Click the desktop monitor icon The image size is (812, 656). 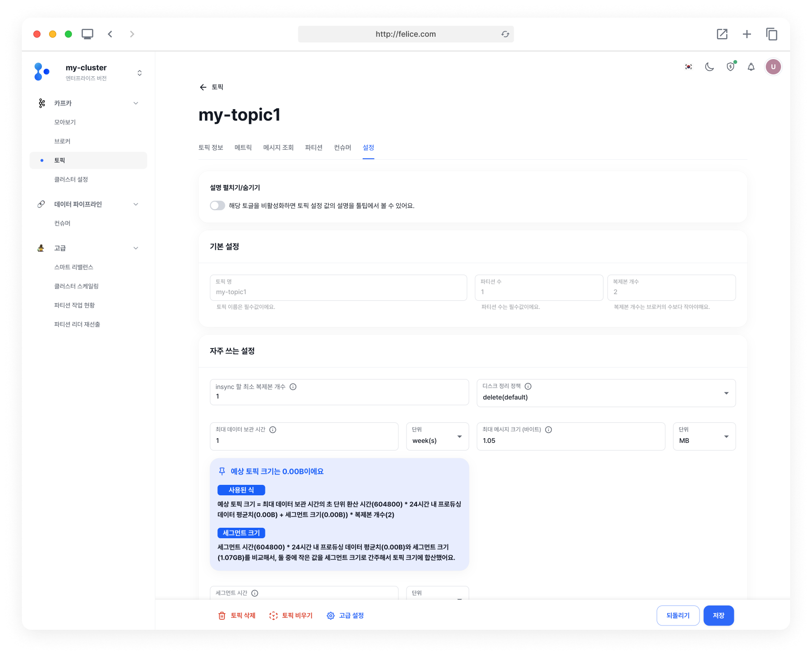click(87, 34)
